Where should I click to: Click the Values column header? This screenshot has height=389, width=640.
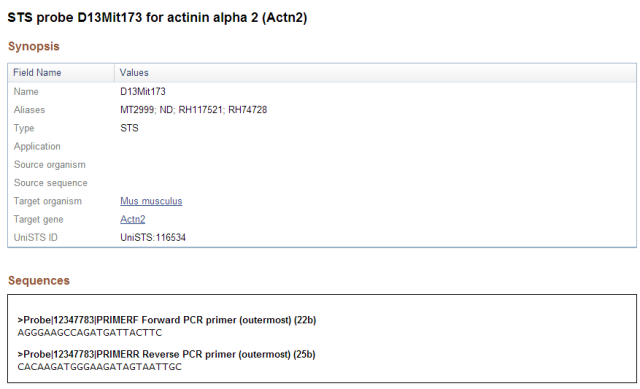click(x=134, y=73)
